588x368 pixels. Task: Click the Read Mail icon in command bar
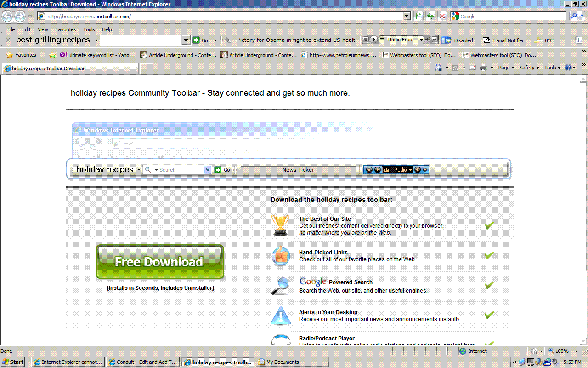pyautogui.click(x=473, y=68)
